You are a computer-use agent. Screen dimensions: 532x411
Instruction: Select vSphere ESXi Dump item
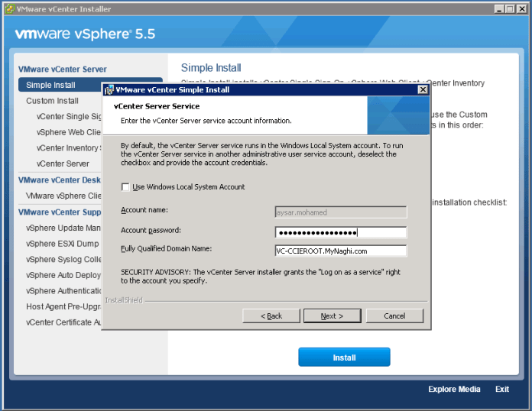[63, 244]
